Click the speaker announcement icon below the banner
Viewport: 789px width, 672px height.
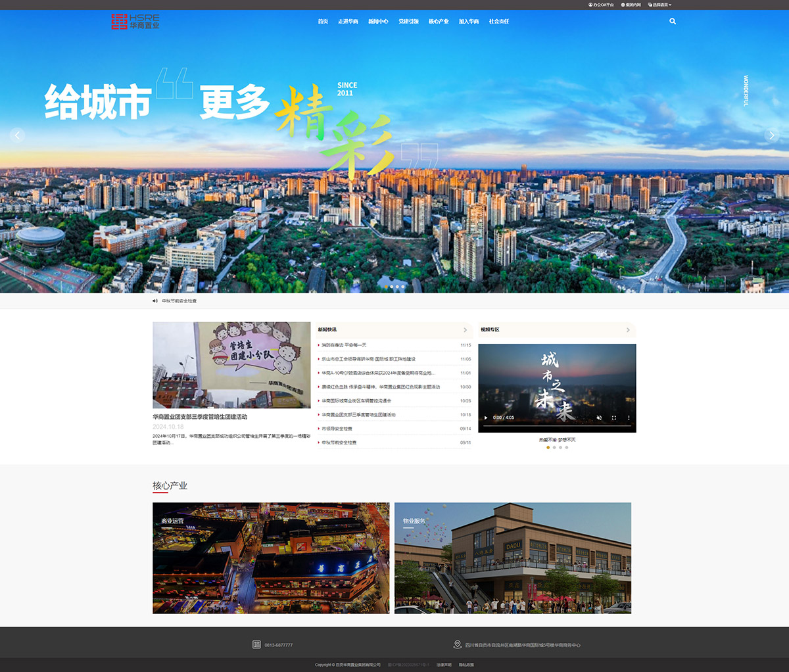[x=155, y=301]
